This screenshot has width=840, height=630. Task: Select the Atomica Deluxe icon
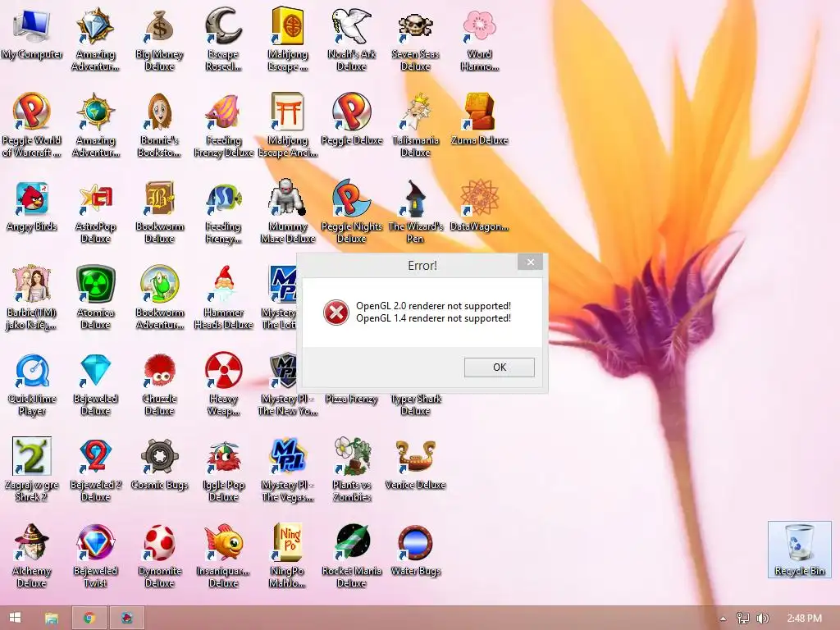95,284
